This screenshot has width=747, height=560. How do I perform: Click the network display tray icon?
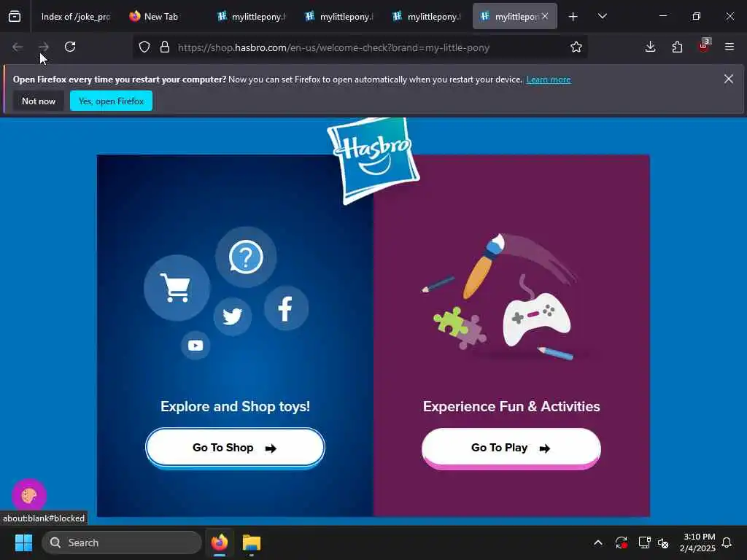(x=644, y=542)
